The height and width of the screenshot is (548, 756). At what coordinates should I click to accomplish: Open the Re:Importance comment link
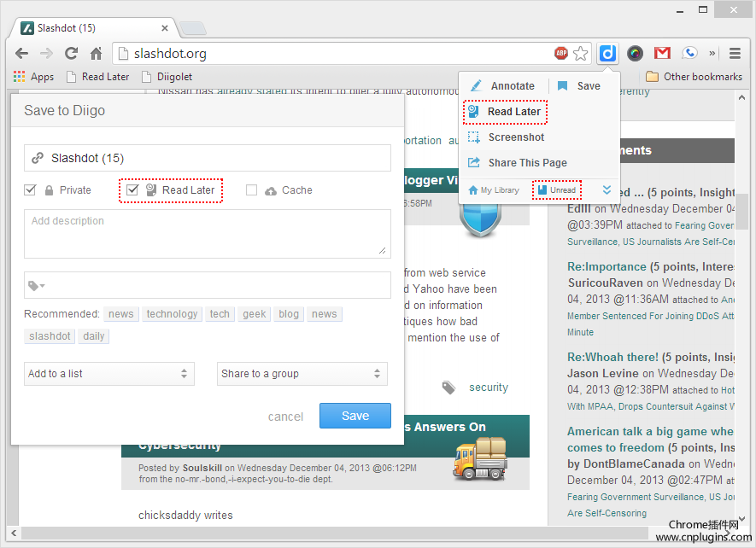pyautogui.click(x=607, y=266)
